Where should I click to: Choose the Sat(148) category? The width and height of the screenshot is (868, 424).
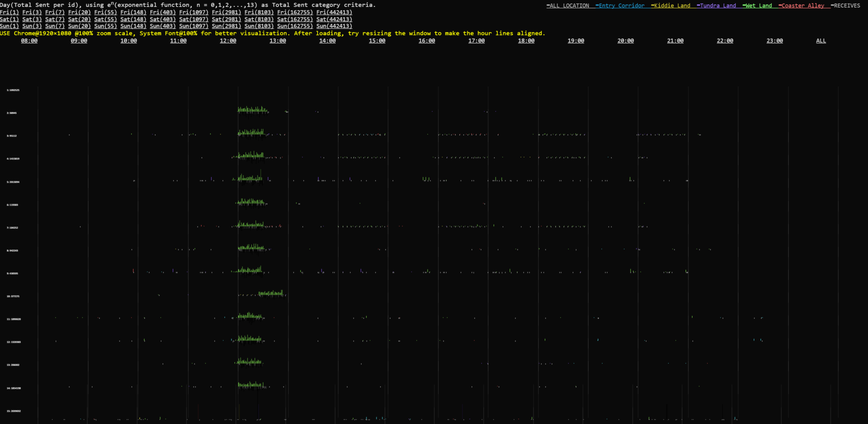[x=133, y=19]
